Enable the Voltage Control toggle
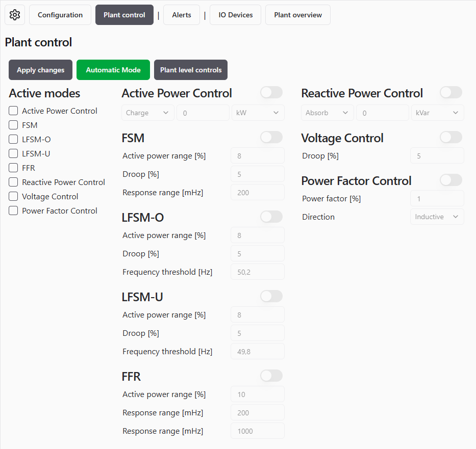Image resolution: width=476 pixels, height=449 pixels. coord(451,137)
